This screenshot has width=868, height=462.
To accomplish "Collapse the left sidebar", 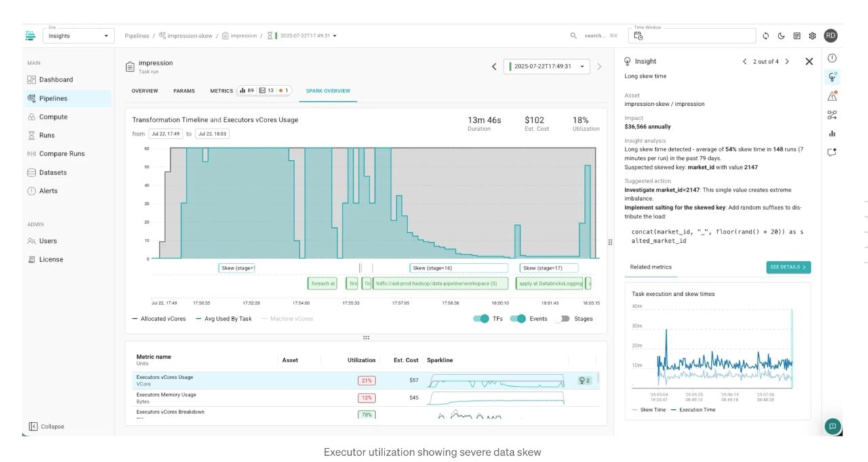I will coord(47,427).
